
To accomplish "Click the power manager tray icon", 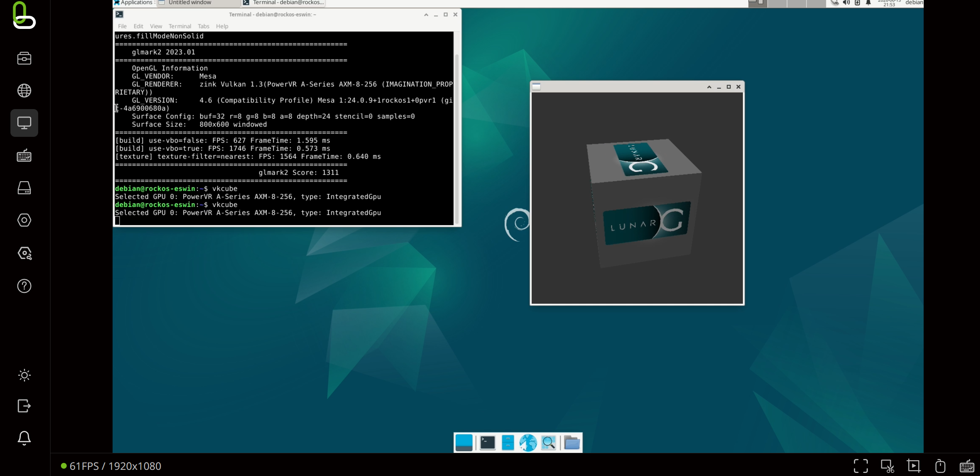I will click(x=857, y=3).
